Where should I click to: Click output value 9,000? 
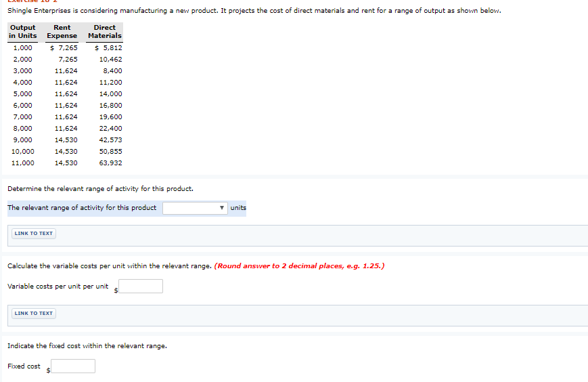point(23,140)
